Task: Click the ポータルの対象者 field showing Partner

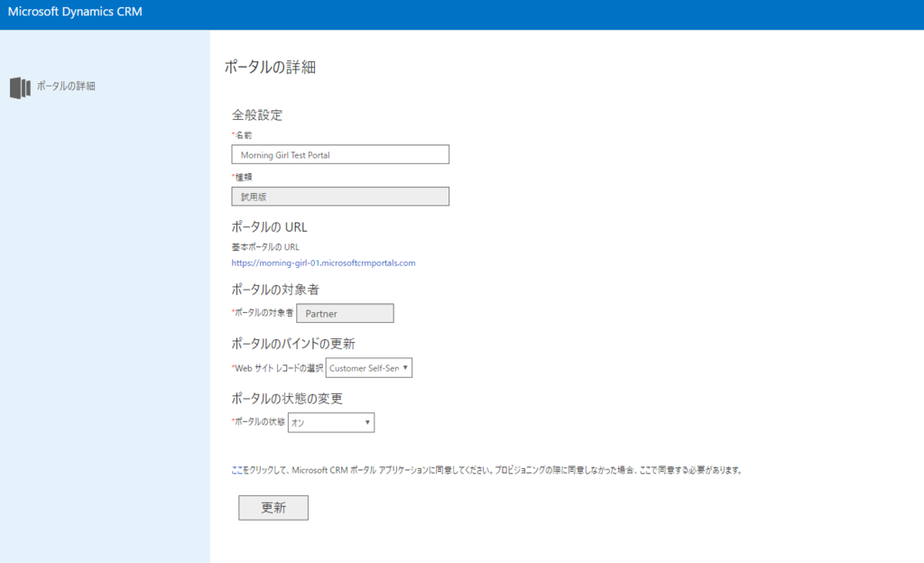Action: (345, 313)
